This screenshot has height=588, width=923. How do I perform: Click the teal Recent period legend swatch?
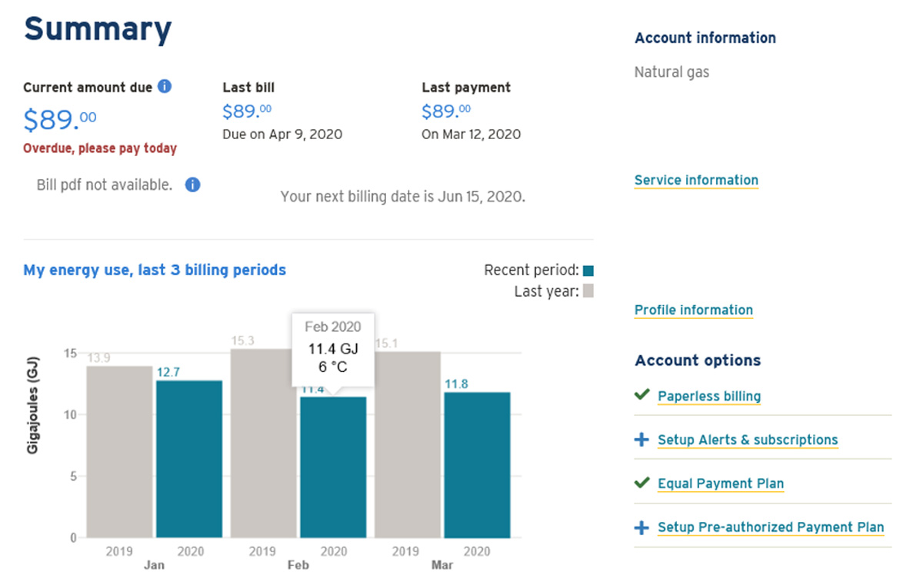click(x=588, y=271)
